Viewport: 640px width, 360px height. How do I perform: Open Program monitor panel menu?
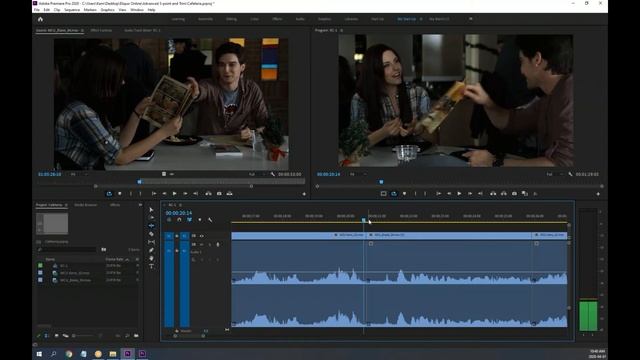coord(342,30)
